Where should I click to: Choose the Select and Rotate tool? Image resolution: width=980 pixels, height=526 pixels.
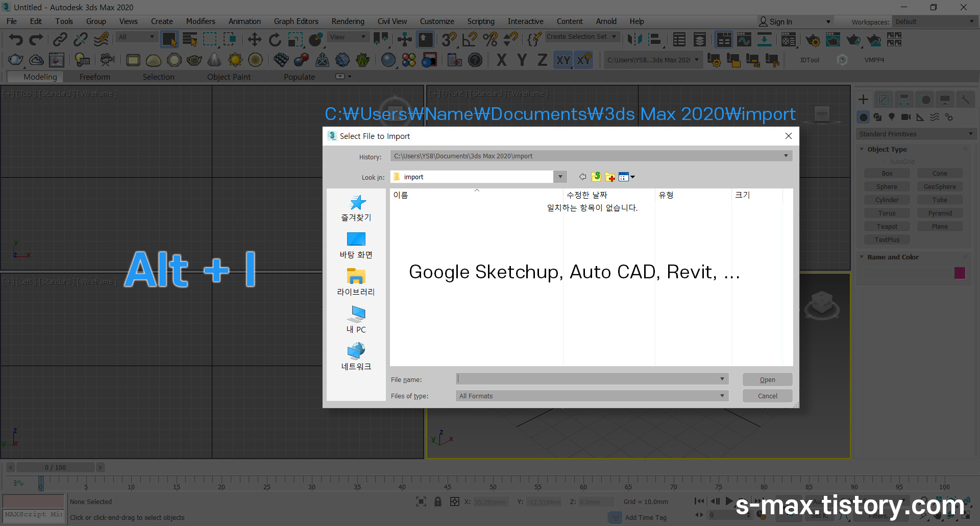pos(275,39)
